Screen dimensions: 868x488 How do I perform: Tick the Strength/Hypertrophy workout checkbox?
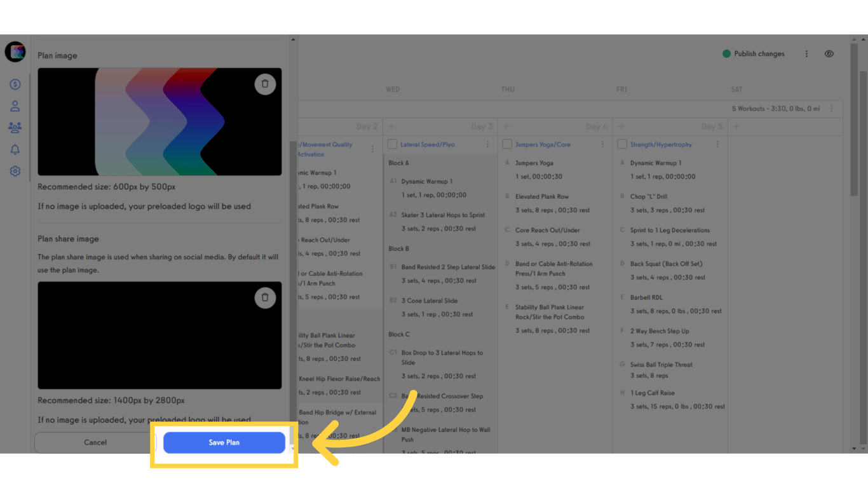coord(621,144)
